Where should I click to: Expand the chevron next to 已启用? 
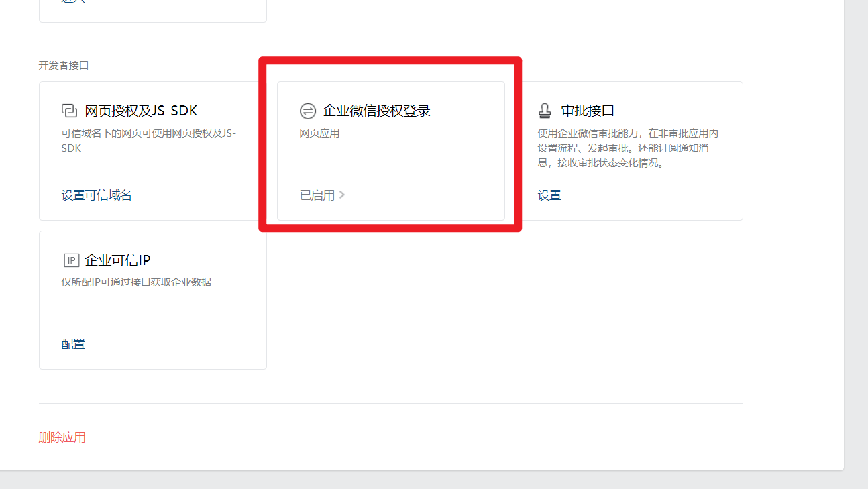342,195
